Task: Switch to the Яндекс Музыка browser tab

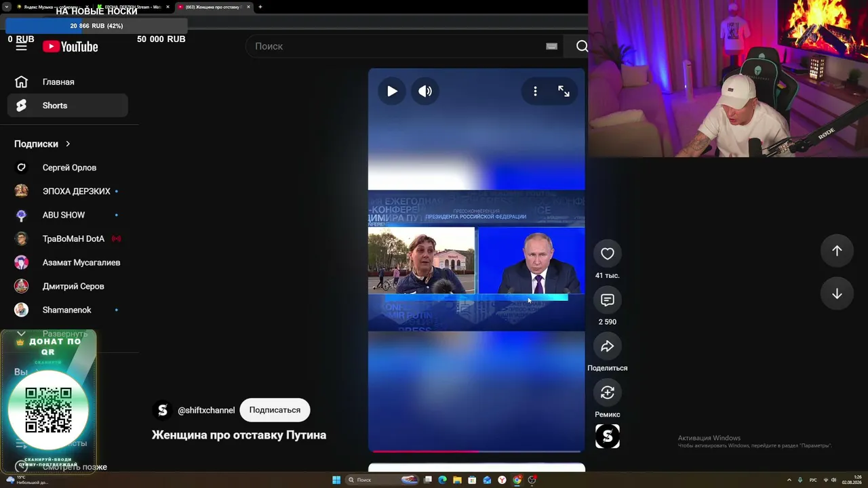Action: coord(51,7)
